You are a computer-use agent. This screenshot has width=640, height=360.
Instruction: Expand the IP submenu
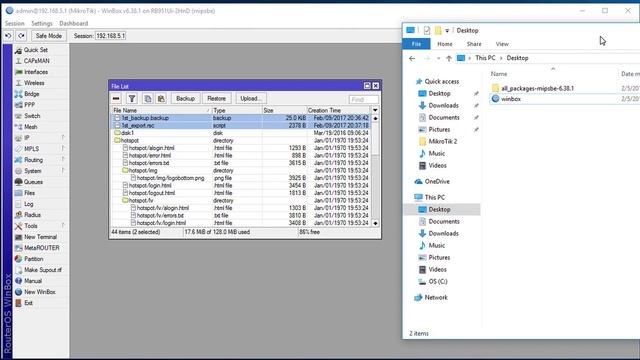pos(27,138)
